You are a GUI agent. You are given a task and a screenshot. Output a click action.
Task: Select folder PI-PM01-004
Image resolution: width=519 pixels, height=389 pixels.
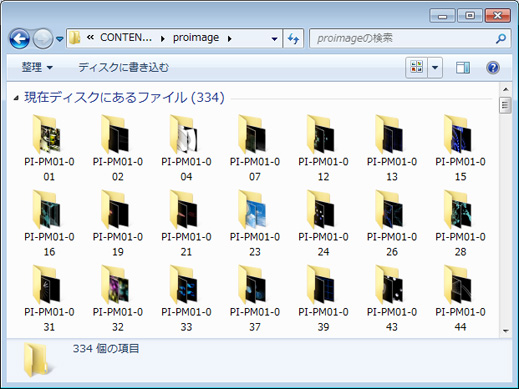coord(186,148)
